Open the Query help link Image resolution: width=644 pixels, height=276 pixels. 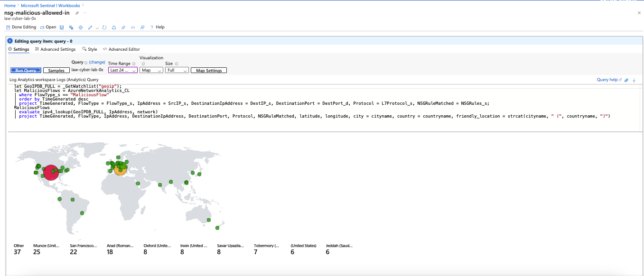coord(609,80)
